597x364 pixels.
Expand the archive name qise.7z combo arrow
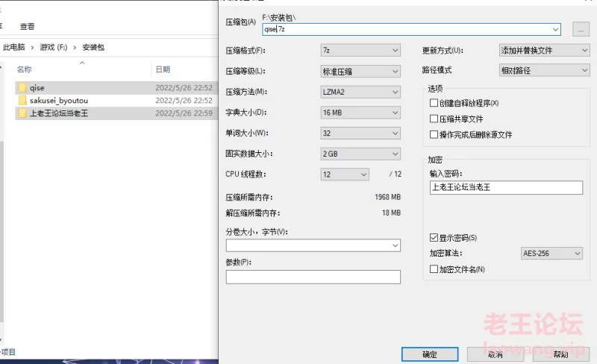pos(555,29)
